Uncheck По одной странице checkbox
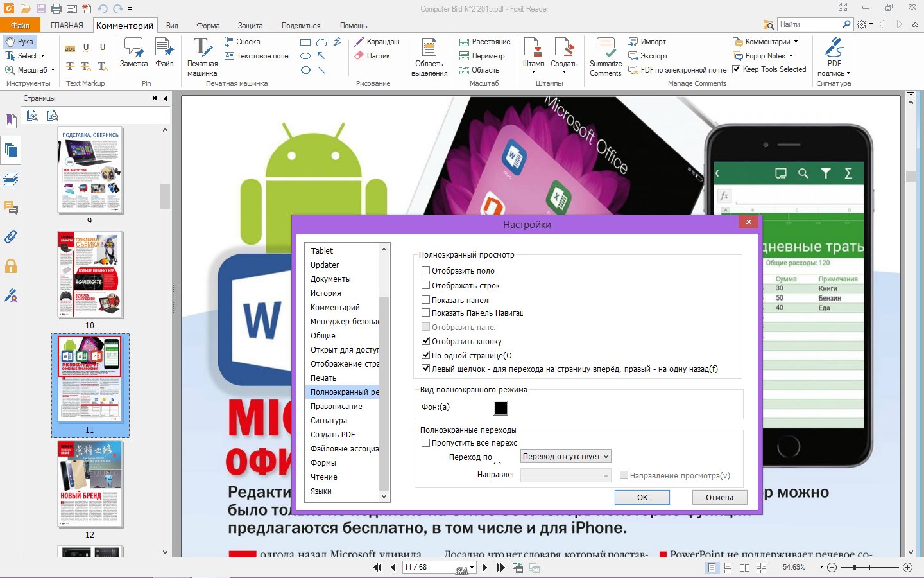The height and width of the screenshot is (578, 924). tap(425, 355)
